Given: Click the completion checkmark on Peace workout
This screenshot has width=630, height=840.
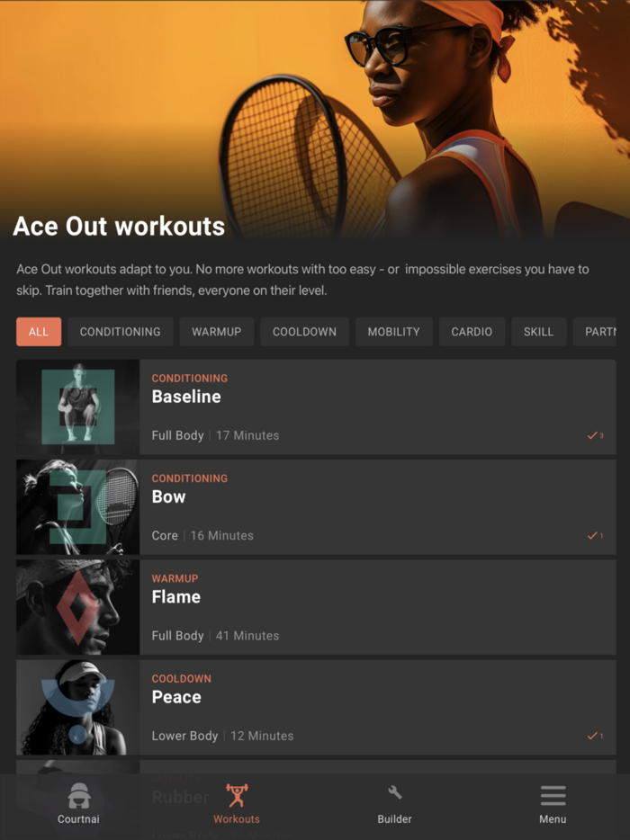Looking at the screenshot, I should (594, 735).
